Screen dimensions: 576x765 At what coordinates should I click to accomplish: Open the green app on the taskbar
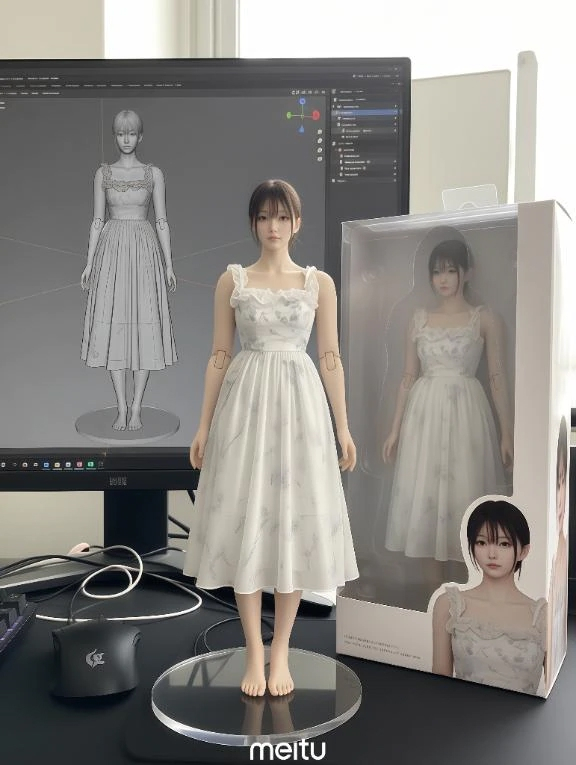coord(91,464)
